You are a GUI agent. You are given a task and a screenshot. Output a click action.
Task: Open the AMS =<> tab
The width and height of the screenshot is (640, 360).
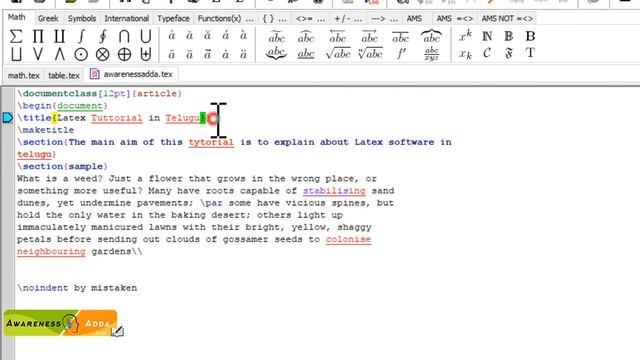click(455, 18)
